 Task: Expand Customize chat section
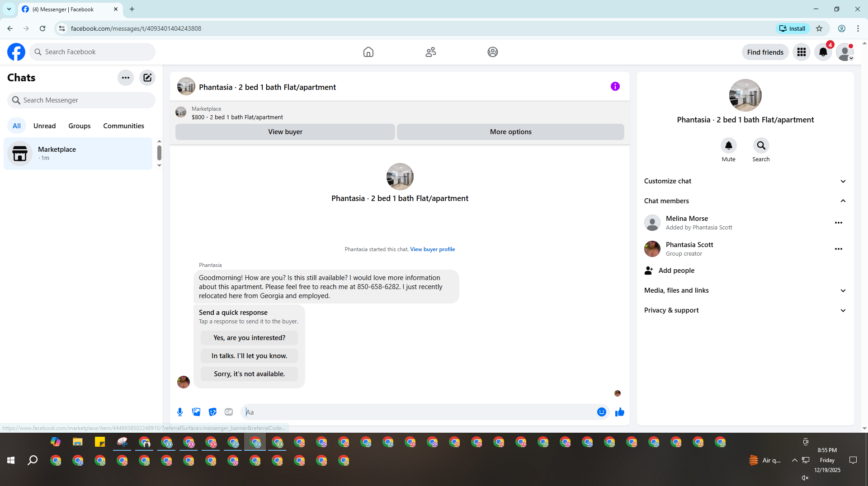[x=745, y=181]
